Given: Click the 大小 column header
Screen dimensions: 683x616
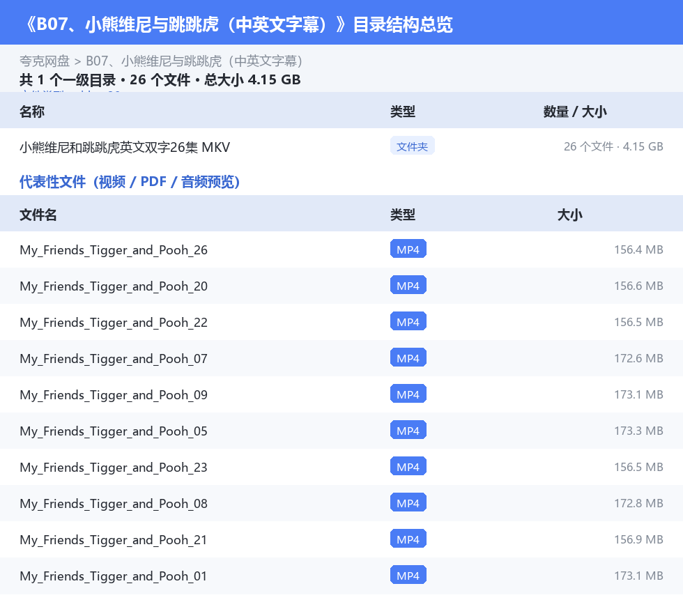Looking at the screenshot, I should (570, 215).
